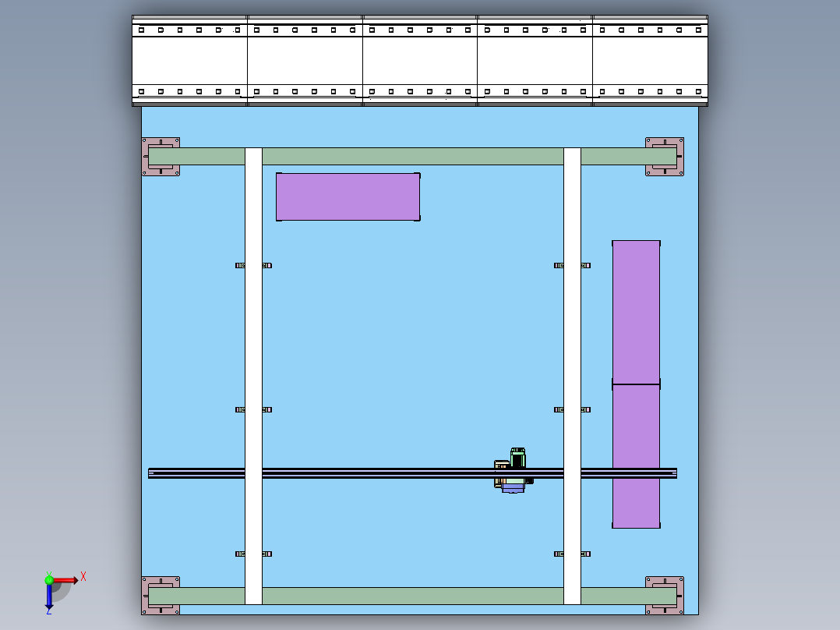Select the middle section of the white top panel

click(420, 61)
